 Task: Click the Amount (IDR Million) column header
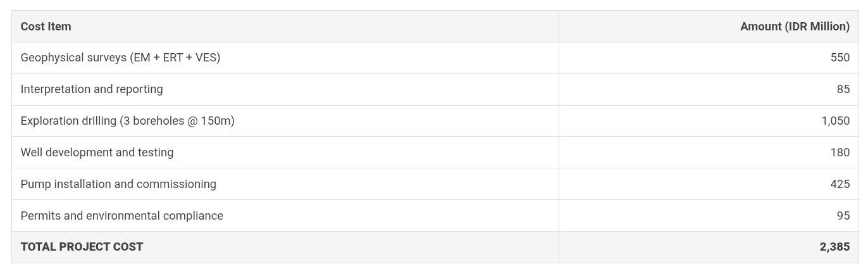[x=795, y=27]
